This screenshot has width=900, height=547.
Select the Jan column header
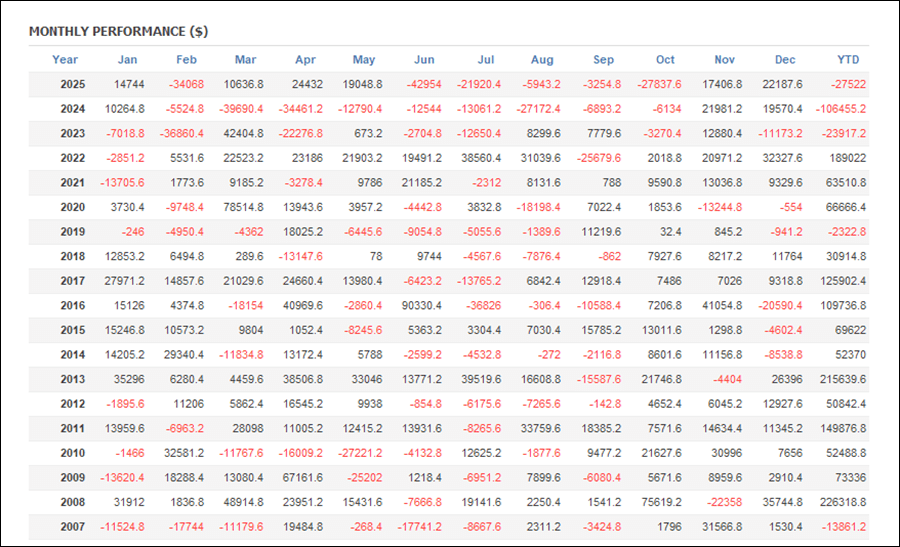(x=127, y=60)
